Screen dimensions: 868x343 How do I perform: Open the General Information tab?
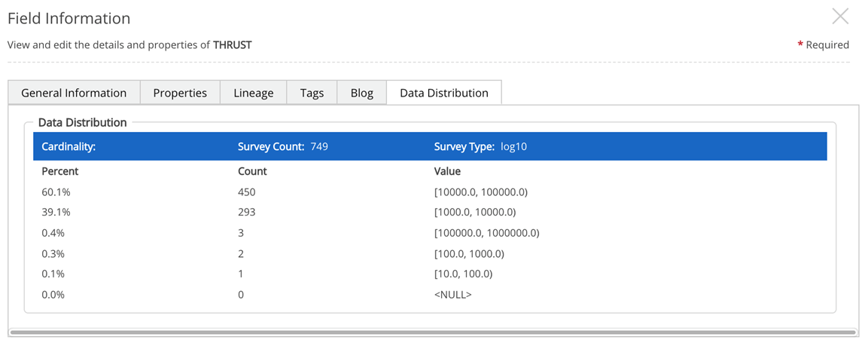74,93
